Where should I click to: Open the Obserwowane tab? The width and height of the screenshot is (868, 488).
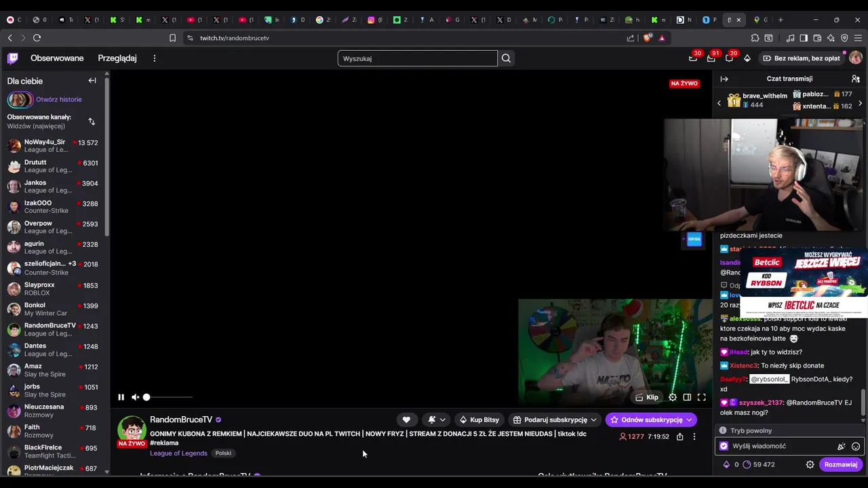coord(57,58)
